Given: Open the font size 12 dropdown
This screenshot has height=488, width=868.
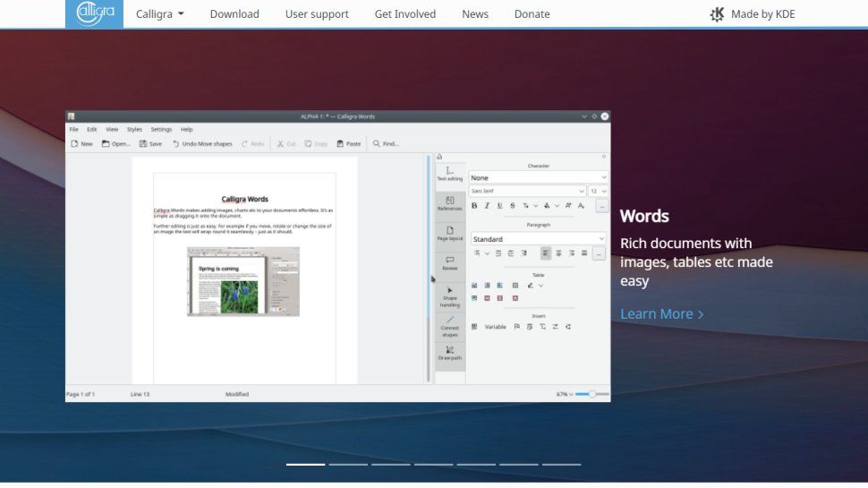Looking at the screenshot, I should [598, 191].
